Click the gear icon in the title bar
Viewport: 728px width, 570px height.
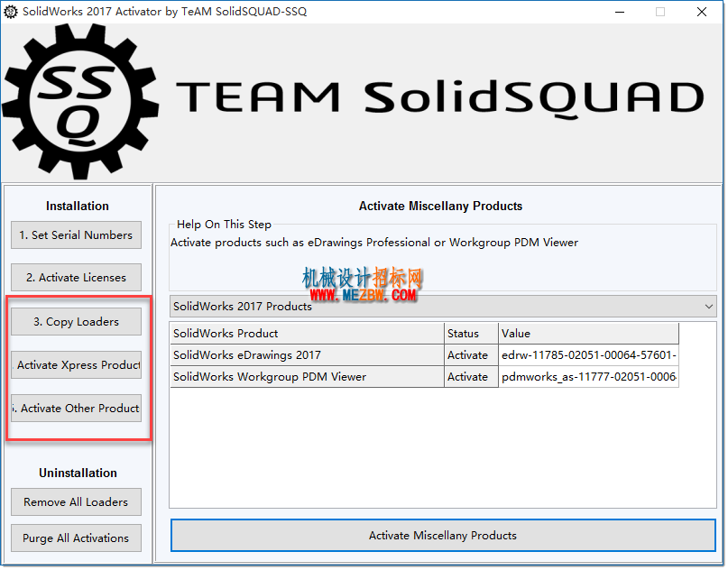[11, 12]
